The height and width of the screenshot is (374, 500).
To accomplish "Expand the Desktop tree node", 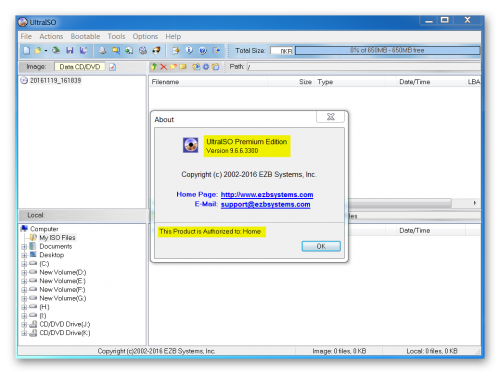I will (x=24, y=255).
